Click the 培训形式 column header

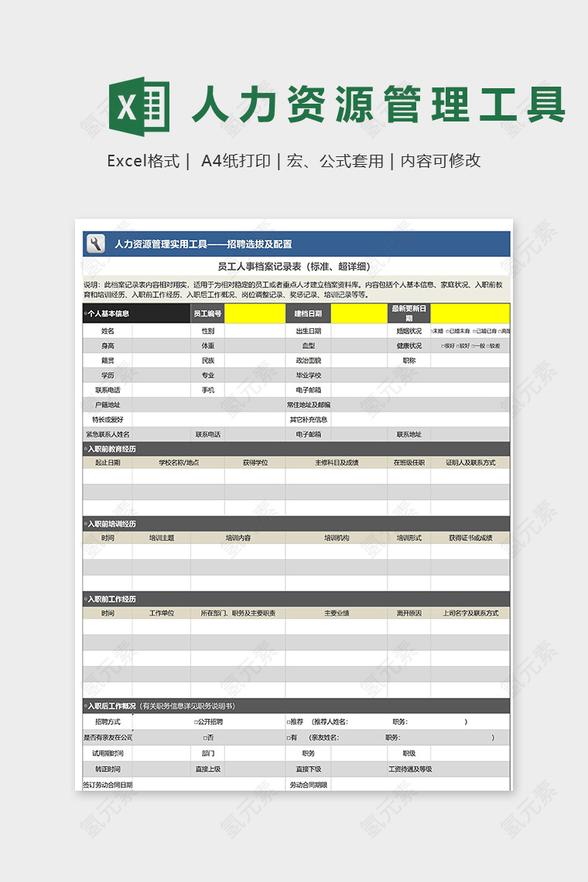pyautogui.click(x=409, y=538)
